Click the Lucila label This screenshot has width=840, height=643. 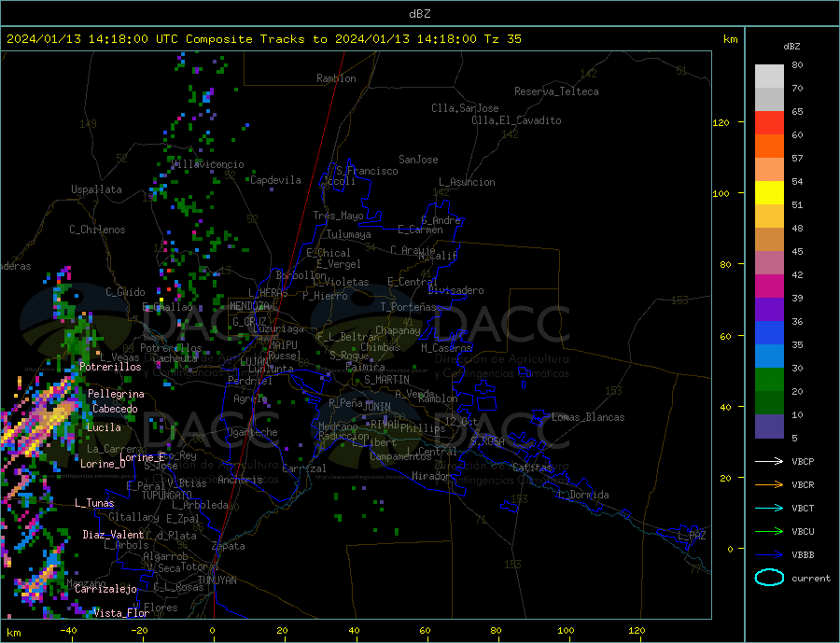pos(104,427)
